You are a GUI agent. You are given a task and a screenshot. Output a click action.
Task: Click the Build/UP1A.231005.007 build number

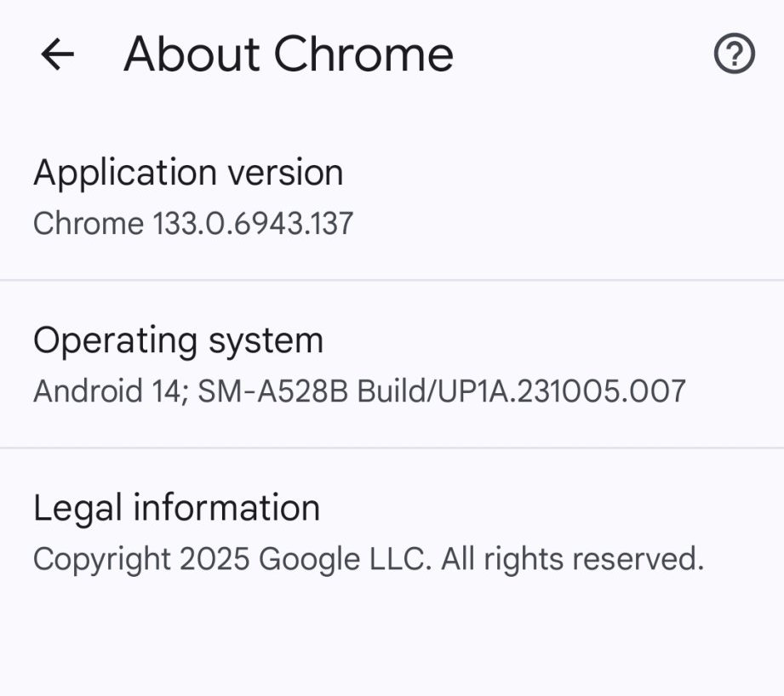tap(522, 391)
